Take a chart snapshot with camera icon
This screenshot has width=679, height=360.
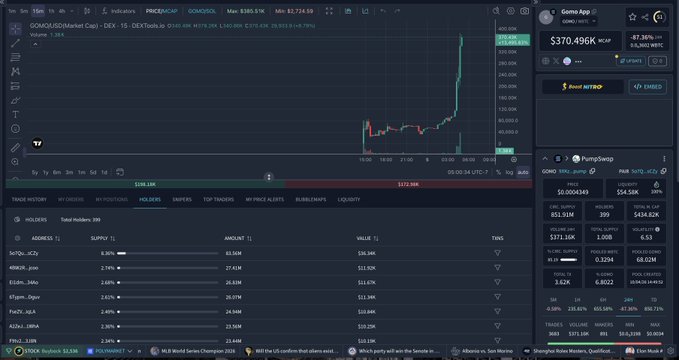[524, 11]
